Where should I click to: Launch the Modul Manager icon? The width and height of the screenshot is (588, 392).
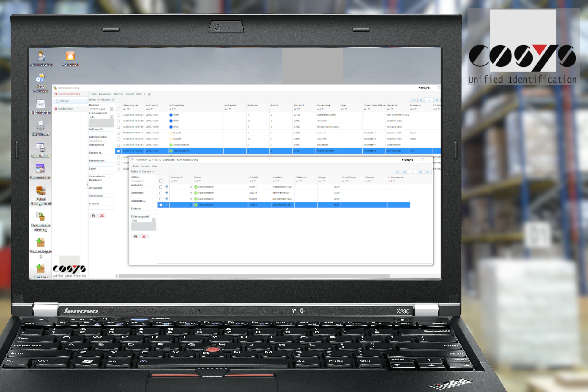(40, 78)
